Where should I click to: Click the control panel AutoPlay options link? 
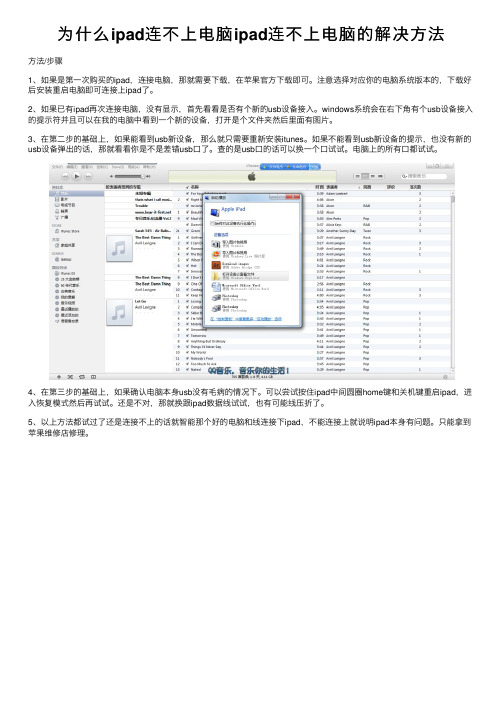pos(246,319)
